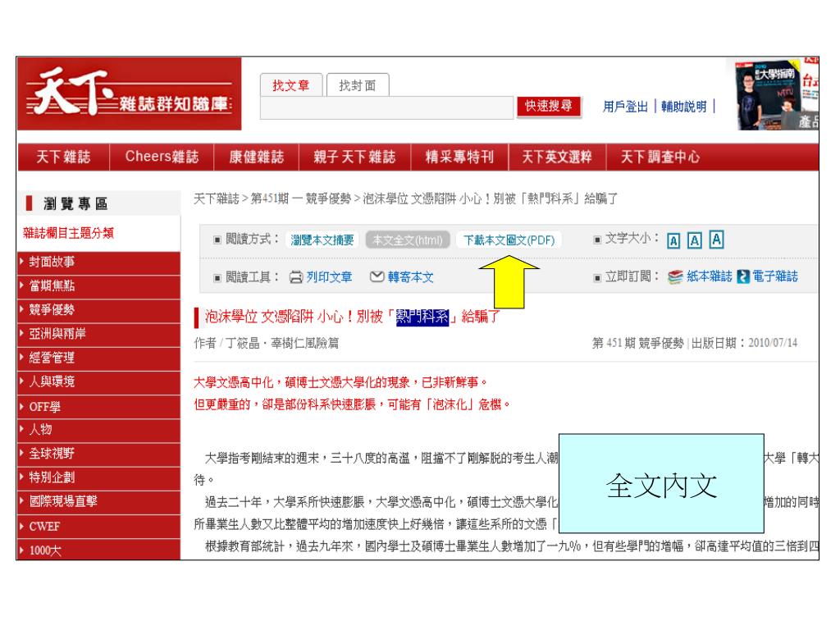Click 本文全文(html) reading mode button
The height and width of the screenshot is (630, 840).
[x=408, y=240]
